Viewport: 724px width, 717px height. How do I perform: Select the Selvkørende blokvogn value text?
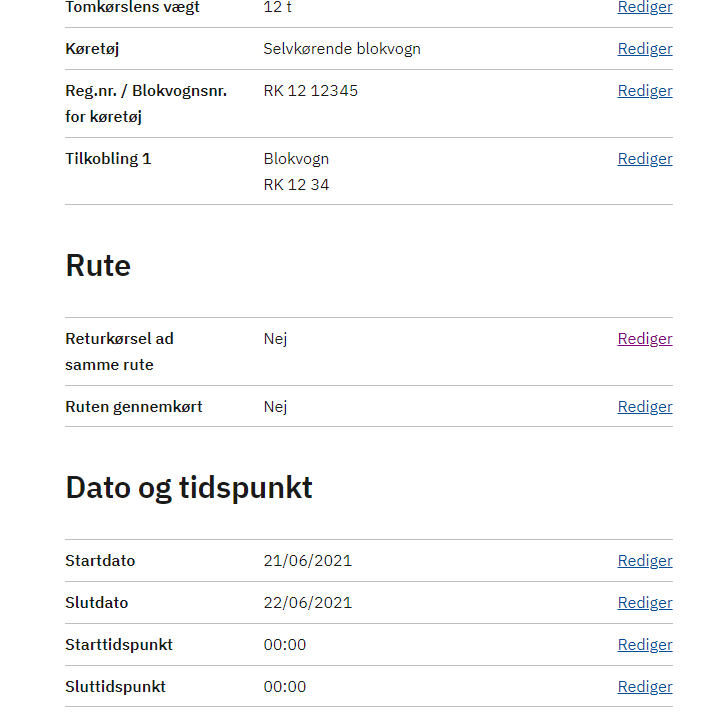342,49
